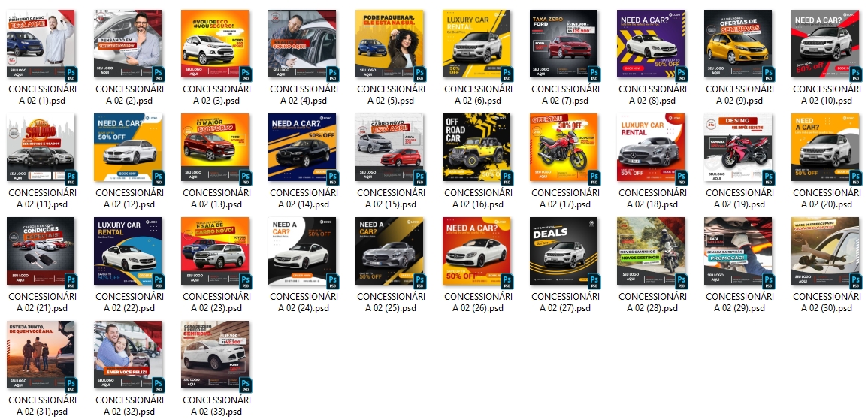
Task: Click PSD badge icon on CONCESSIONÁRIA 02 (3).psd
Action: click(x=245, y=74)
